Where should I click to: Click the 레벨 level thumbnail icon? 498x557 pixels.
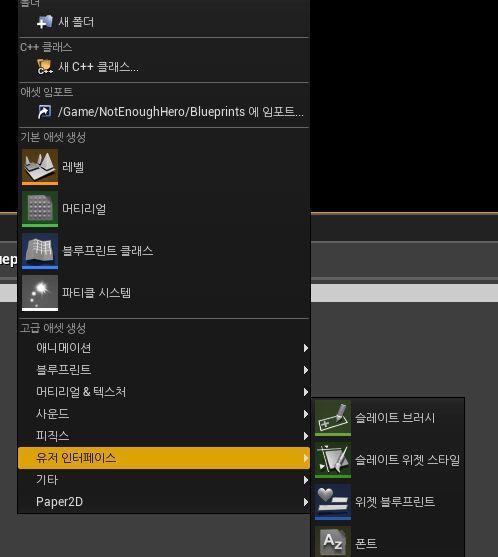tap(40, 167)
